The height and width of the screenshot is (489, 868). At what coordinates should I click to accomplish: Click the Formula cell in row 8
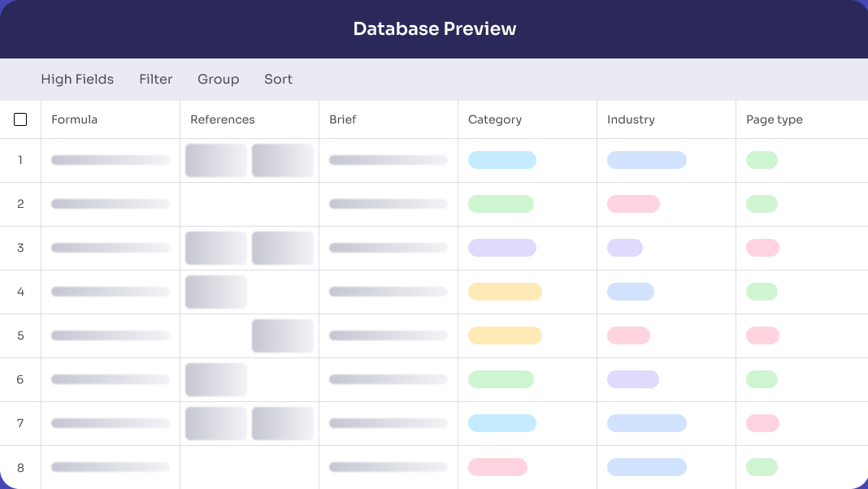110,467
